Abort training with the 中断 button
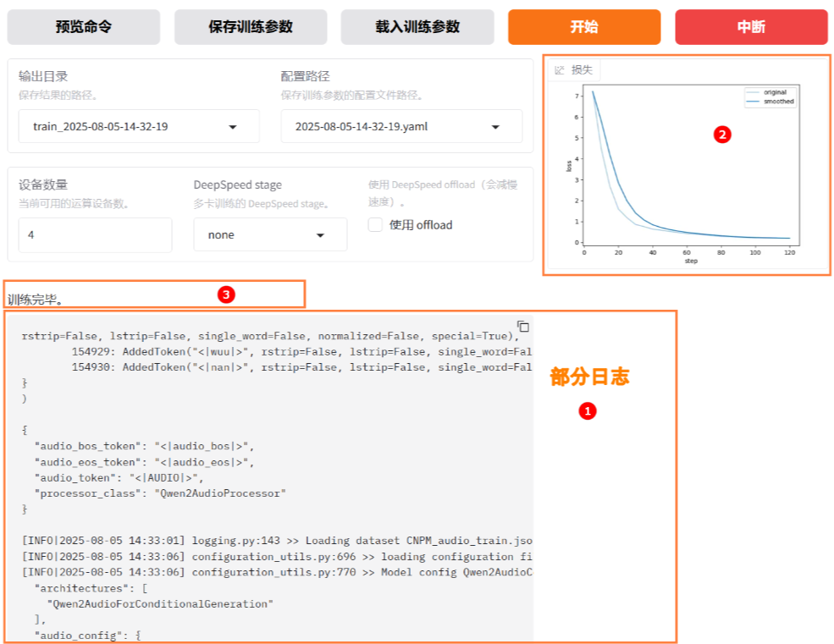Screen dimensions: 834x644 (x=751, y=26)
